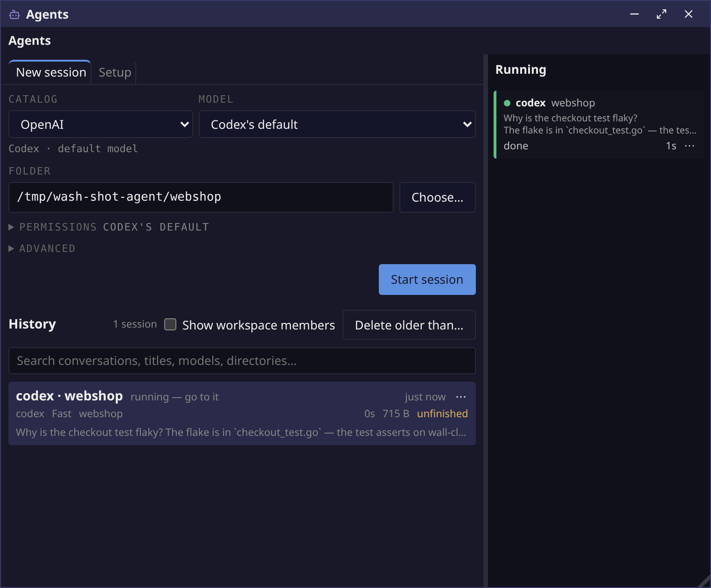
Task: Click the '1s' duration in running card
Action: point(671,146)
